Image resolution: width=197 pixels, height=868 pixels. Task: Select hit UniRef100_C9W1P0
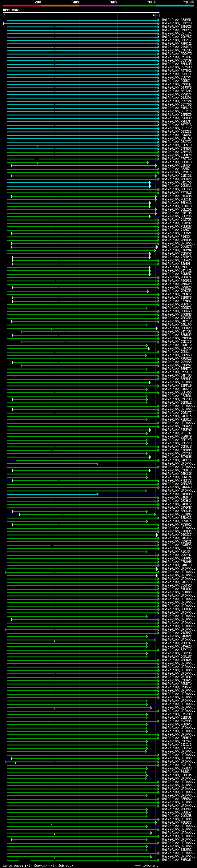click(177, 325)
